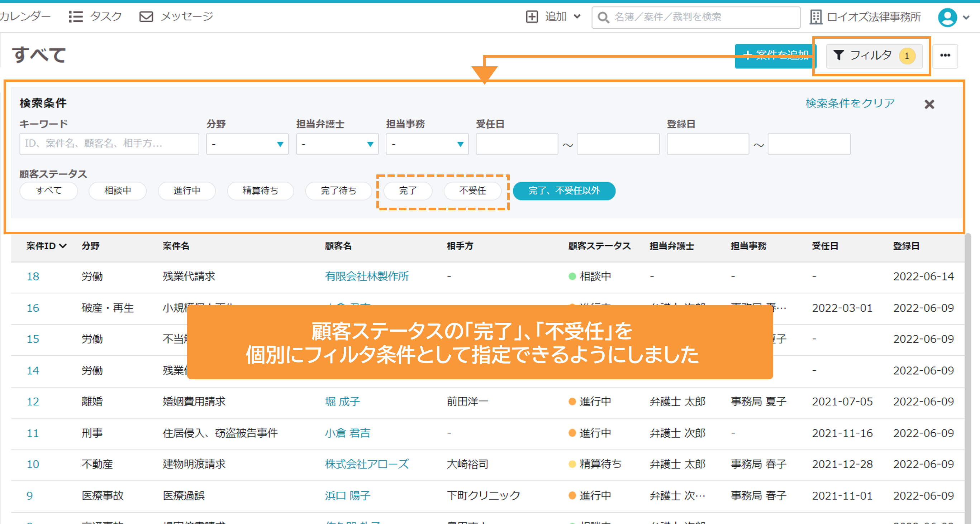The image size is (980, 524).
Task: Open the 担当弁護士 dropdown
Action: coord(337,144)
